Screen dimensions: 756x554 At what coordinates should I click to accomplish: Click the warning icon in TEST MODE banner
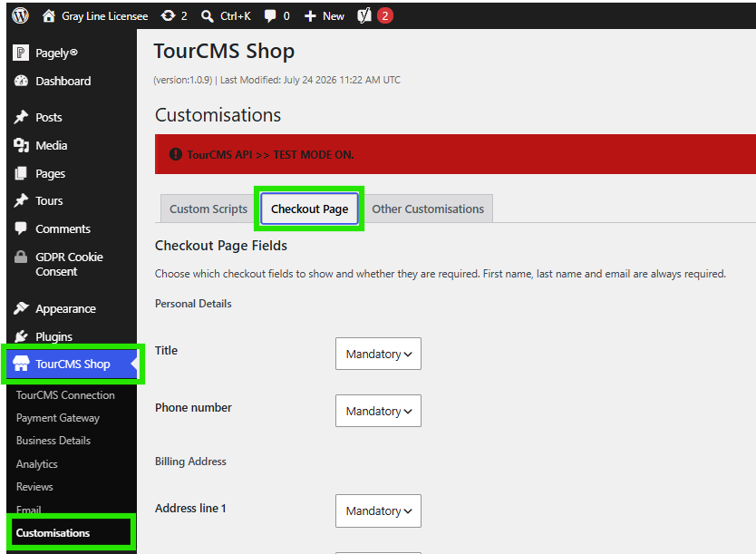pyautogui.click(x=176, y=154)
